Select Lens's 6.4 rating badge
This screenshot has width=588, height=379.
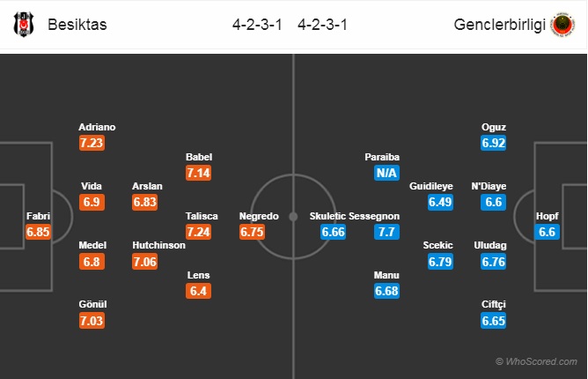coord(198,291)
